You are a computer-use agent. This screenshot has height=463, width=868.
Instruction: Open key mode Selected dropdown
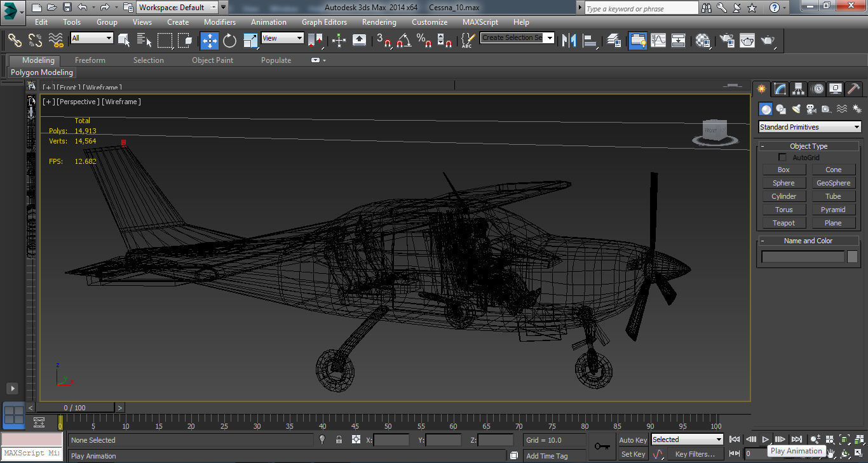pyautogui.click(x=688, y=440)
